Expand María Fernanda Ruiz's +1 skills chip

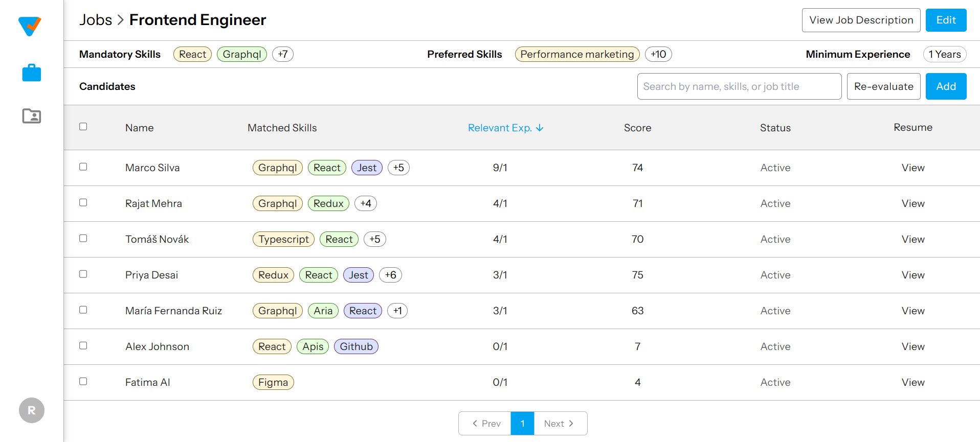click(x=397, y=311)
